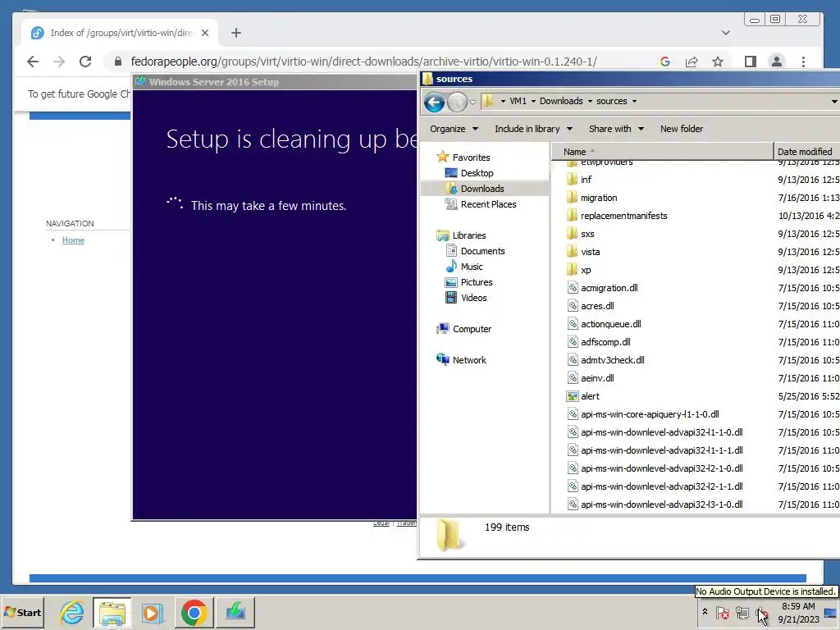
Task: Launch Internet Explorer from taskbar
Action: (x=72, y=612)
